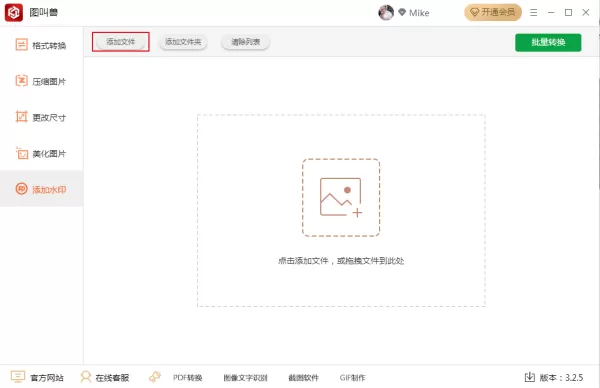The image size is (600, 388).
Task: Open the GIF制作 link
Action: point(352,378)
